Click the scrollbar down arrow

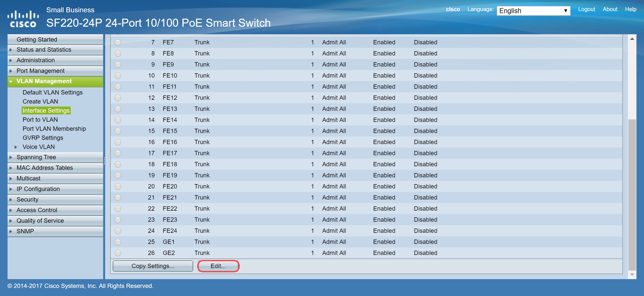[632, 275]
